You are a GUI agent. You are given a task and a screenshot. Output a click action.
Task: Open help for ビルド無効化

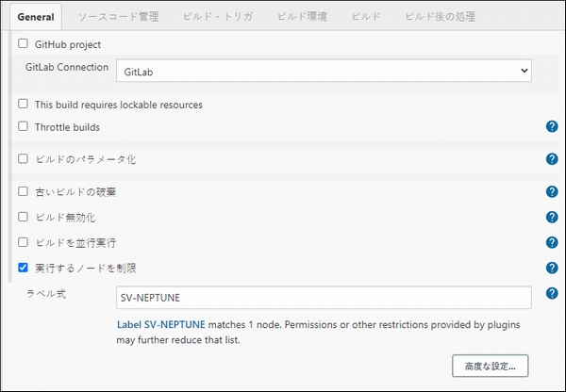[x=552, y=217]
